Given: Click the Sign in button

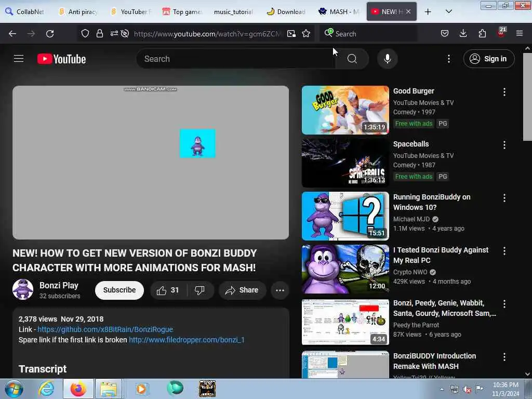Looking at the screenshot, I should [x=489, y=59].
